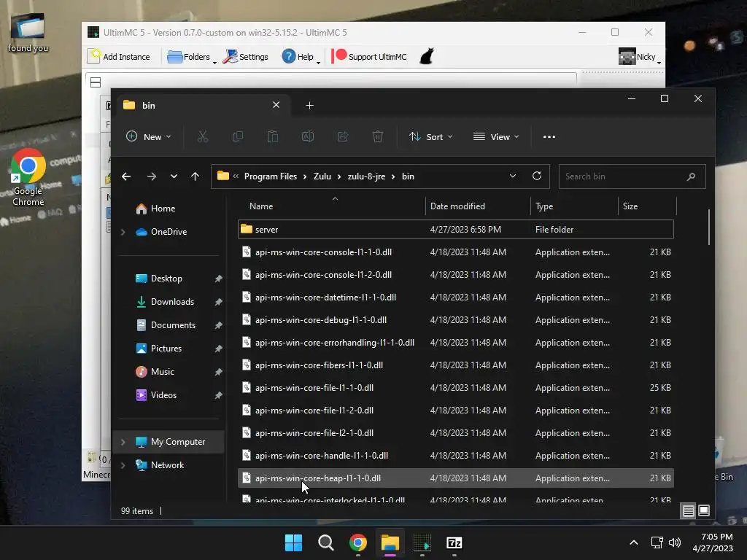The height and width of the screenshot is (560, 747).
Task: Go up one folder level
Action: (195, 176)
